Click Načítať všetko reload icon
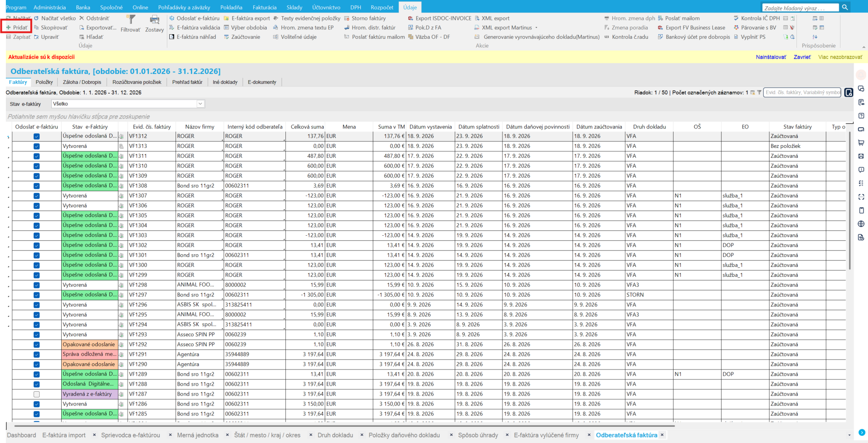868x443 pixels. [36, 18]
